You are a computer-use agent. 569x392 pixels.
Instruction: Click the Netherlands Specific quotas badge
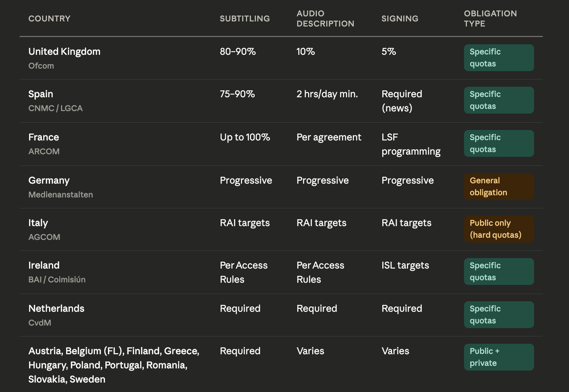click(499, 315)
